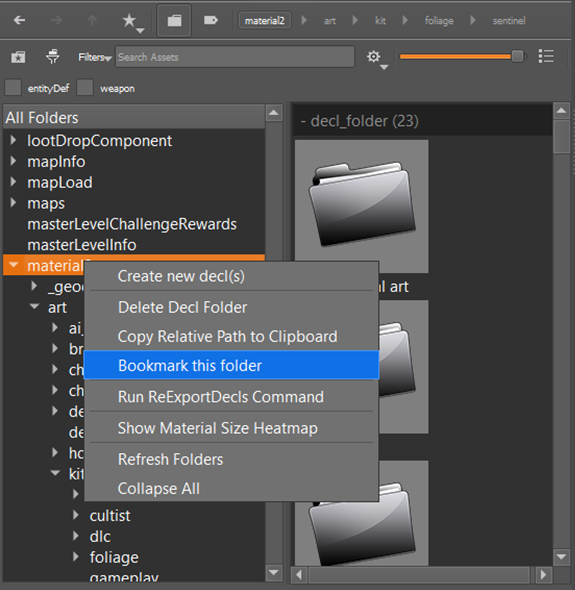Click folder tree scroll down arrow
Image resolution: width=575 pixels, height=590 pixels.
click(274, 573)
